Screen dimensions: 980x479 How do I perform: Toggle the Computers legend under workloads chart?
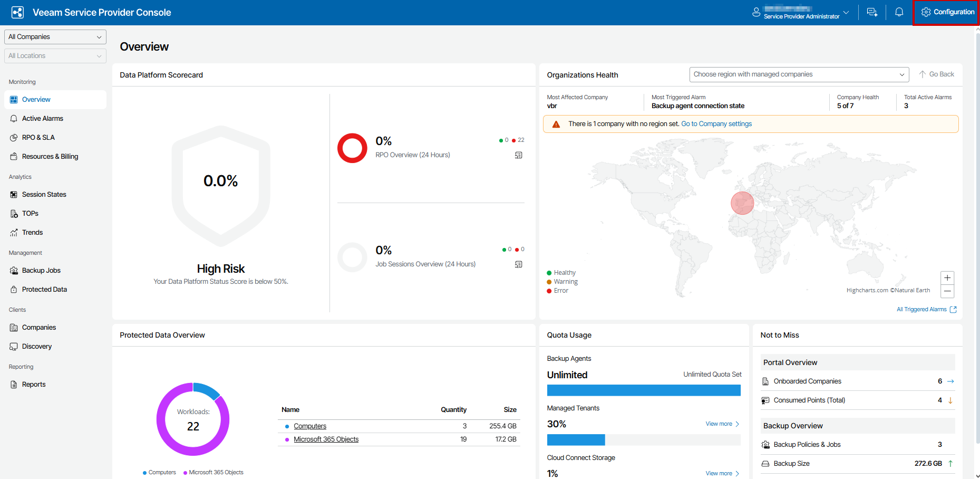159,473
